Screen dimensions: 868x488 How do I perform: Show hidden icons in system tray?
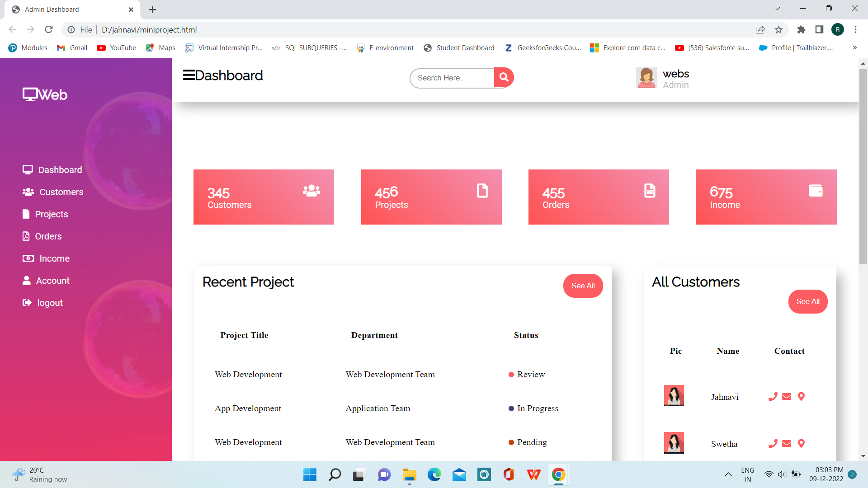pos(728,474)
